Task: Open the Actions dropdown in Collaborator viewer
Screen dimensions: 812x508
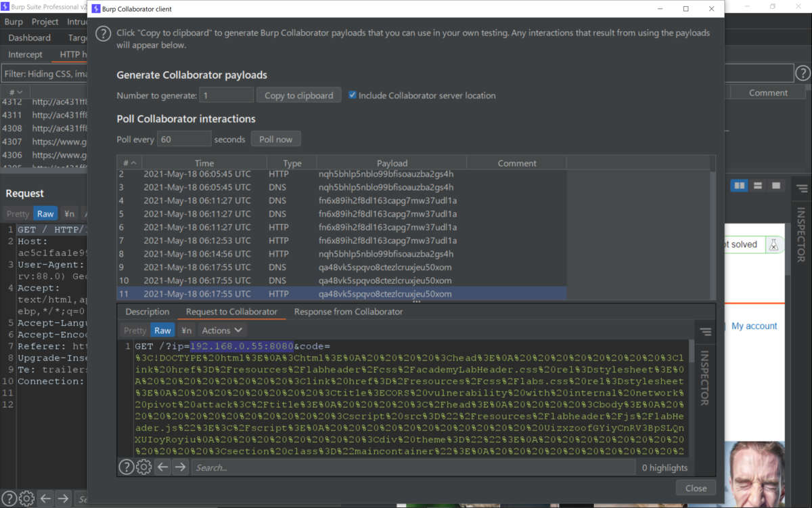Action: 222,331
